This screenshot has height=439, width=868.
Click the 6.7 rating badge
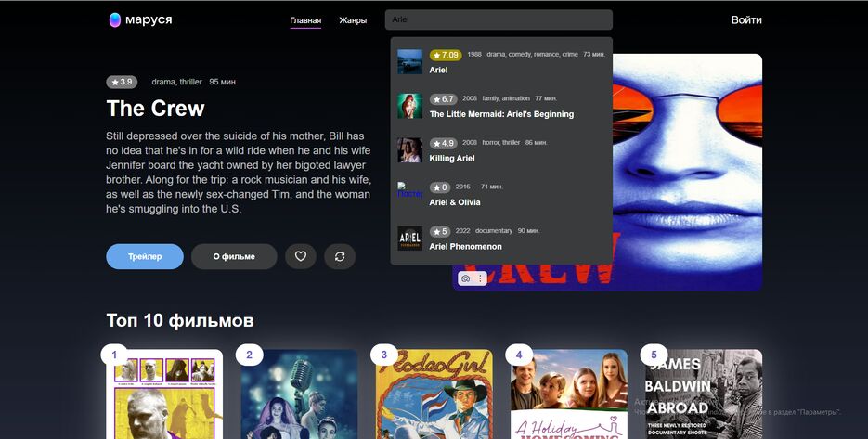[444, 99]
